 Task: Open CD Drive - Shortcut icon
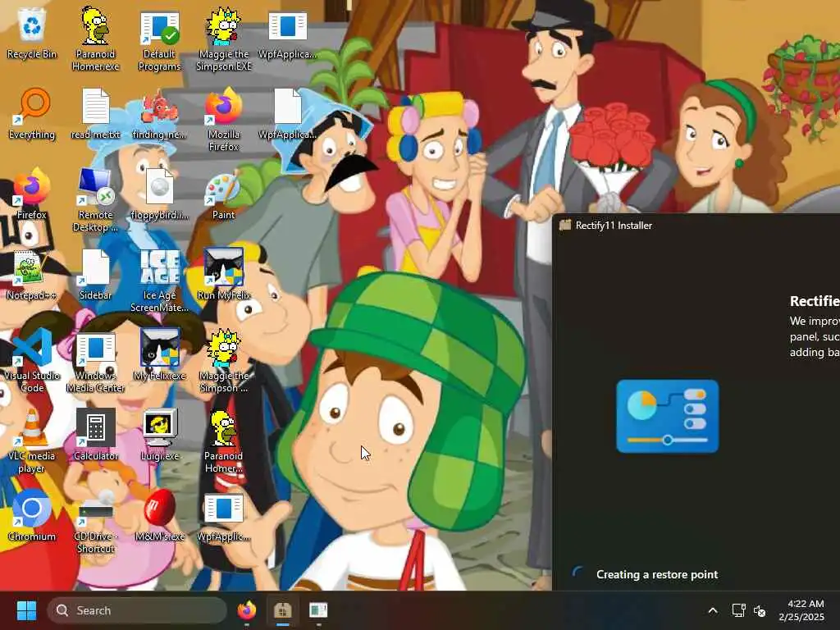[95, 522]
